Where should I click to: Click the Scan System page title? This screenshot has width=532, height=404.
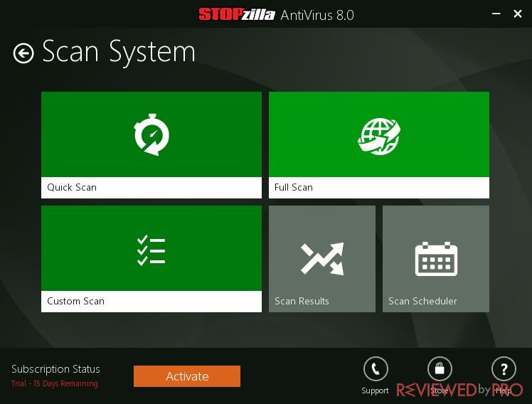(119, 52)
